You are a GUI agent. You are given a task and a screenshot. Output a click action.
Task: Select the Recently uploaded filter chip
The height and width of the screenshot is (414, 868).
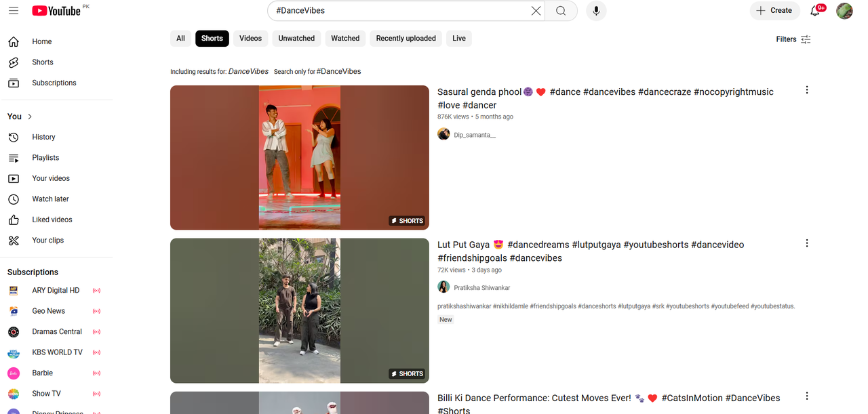pyautogui.click(x=406, y=39)
